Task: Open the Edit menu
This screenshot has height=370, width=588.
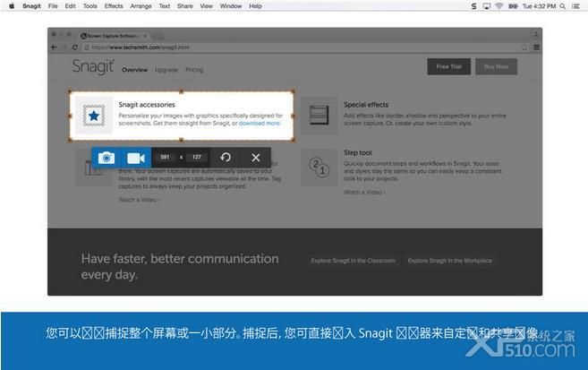Action: [x=70, y=6]
